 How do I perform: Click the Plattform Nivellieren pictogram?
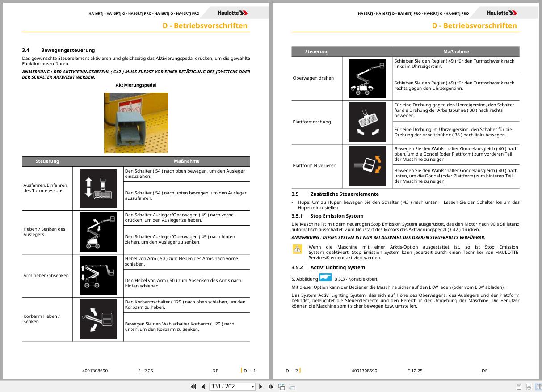(x=367, y=166)
